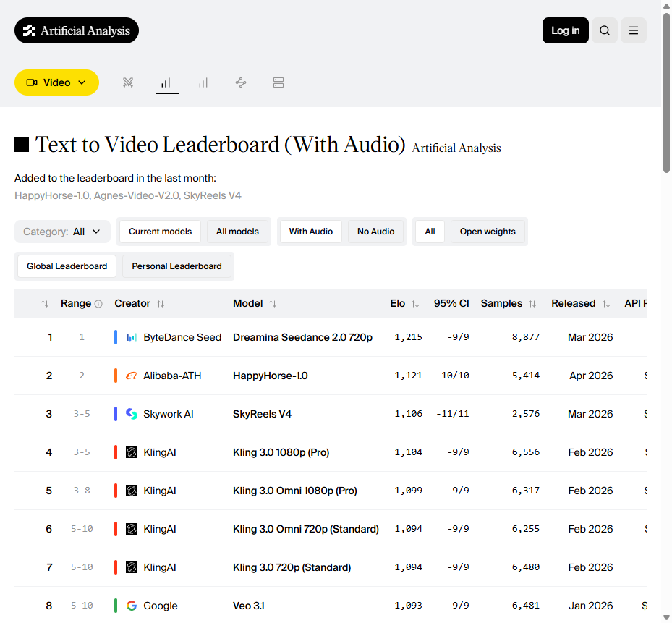Open Kling 3.0 720p (Standard) model
The width and height of the screenshot is (672, 623).
pos(292,568)
